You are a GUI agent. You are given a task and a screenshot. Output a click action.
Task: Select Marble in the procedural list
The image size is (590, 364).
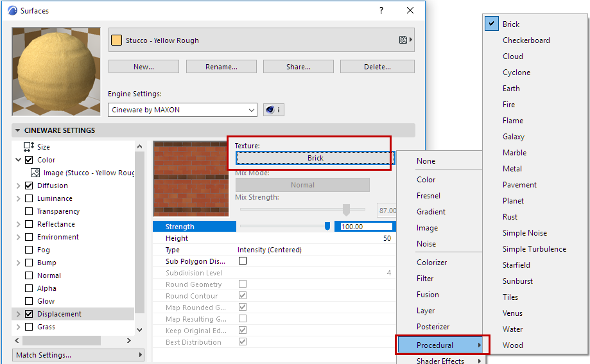point(514,152)
